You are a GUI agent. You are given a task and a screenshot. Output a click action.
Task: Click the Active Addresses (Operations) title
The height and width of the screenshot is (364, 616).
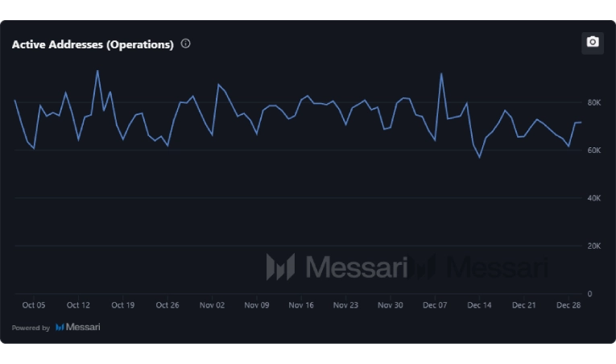(x=93, y=44)
